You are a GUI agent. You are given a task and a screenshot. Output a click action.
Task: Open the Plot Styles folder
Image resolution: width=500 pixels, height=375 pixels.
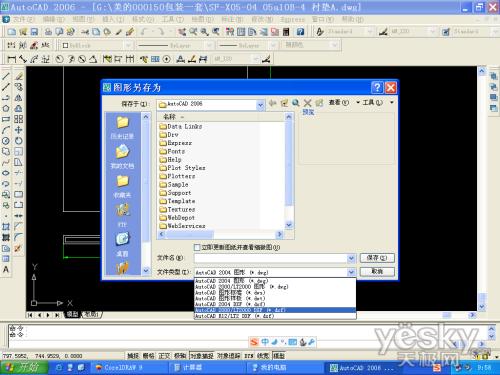[182, 168]
